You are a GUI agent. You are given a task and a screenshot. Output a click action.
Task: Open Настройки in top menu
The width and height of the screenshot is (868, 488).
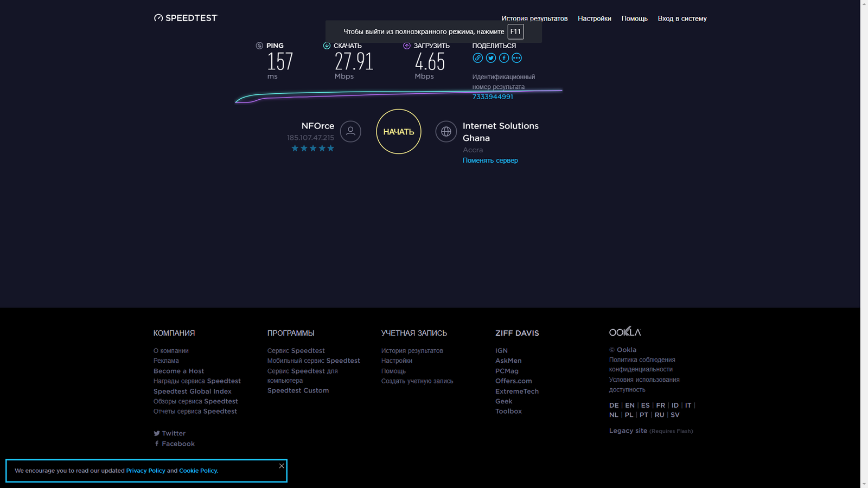pos(595,18)
